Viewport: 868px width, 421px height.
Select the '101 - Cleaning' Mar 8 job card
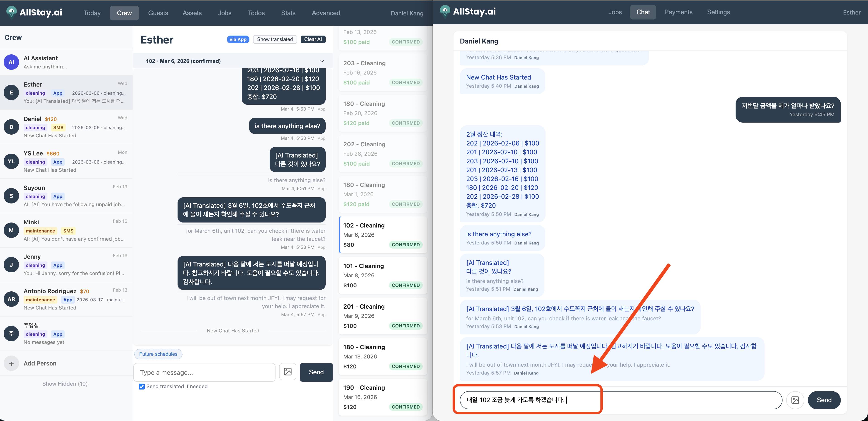(x=383, y=275)
